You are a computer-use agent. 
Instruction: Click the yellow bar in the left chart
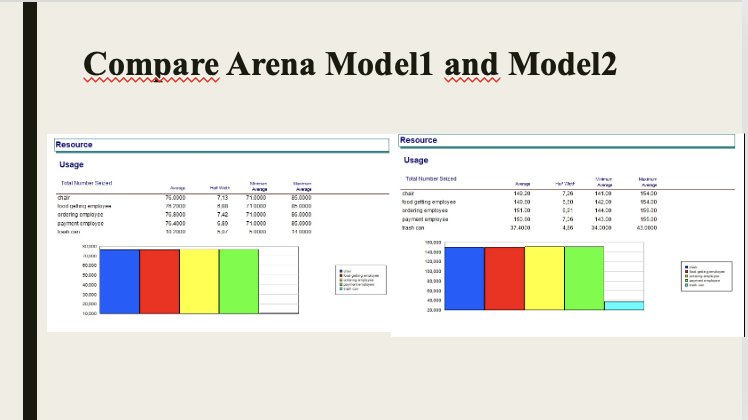pos(199,282)
